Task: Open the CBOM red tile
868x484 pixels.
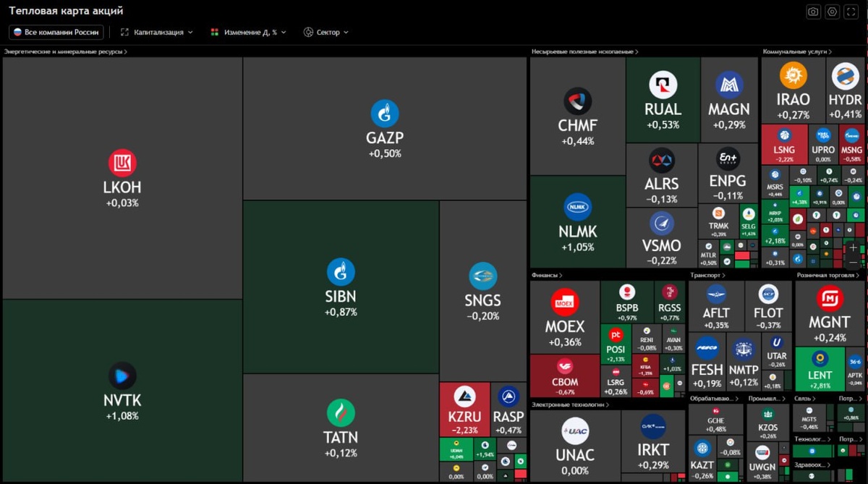Action: tap(565, 375)
